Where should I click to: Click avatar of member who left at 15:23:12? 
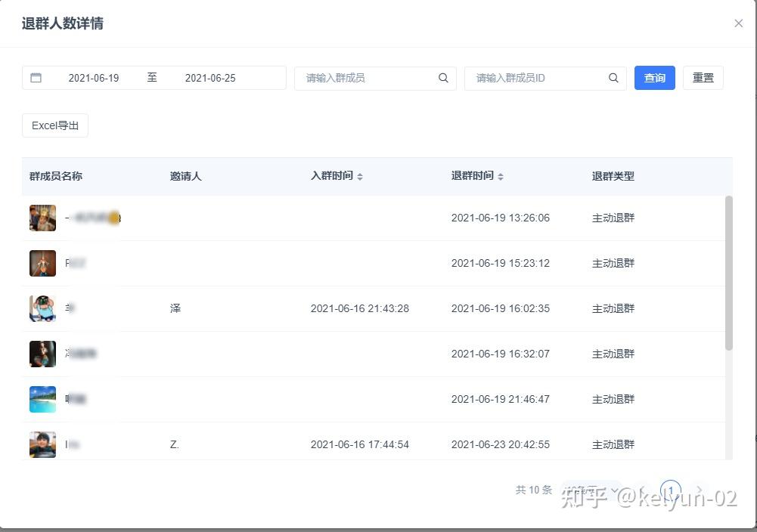[42, 263]
